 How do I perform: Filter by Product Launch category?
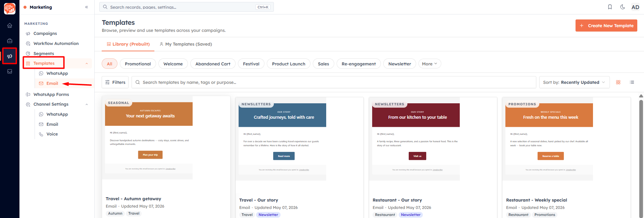(289, 64)
